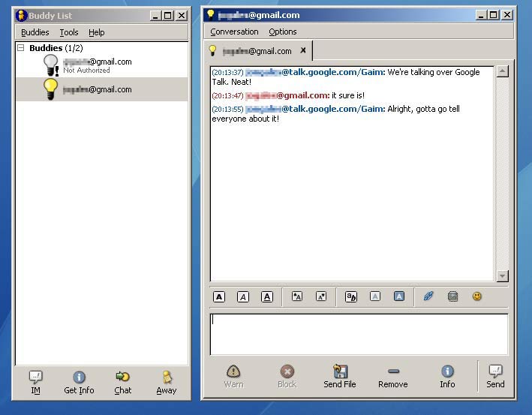
Task: Open the smiley emoticon picker
Action: point(477,296)
